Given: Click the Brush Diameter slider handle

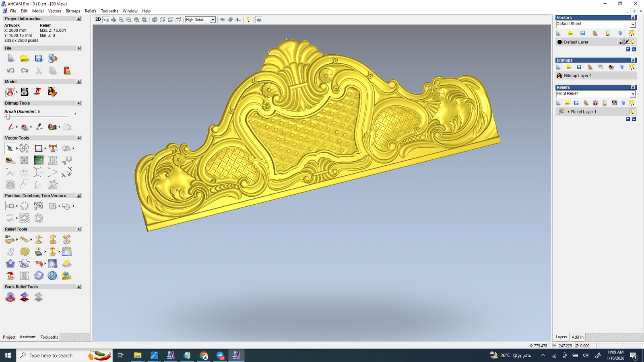Looking at the screenshot, I should pyautogui.click(x=8, y=117).
